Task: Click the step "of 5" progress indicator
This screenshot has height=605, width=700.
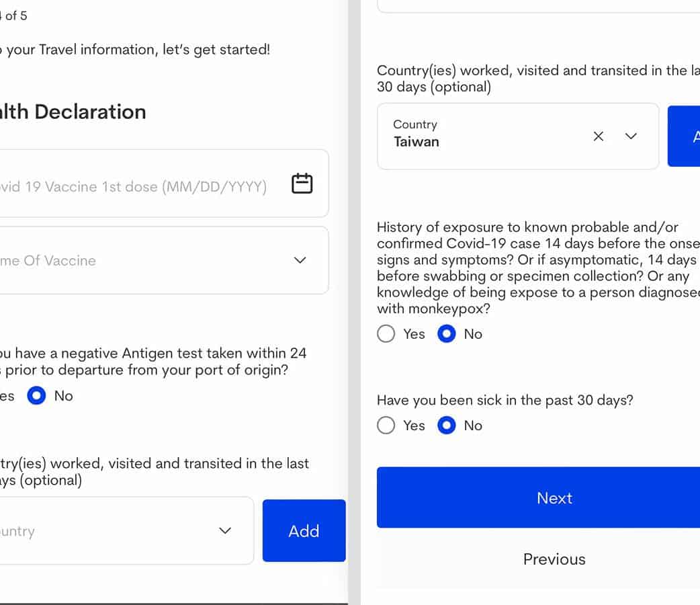Action: [x=15, y=15]
